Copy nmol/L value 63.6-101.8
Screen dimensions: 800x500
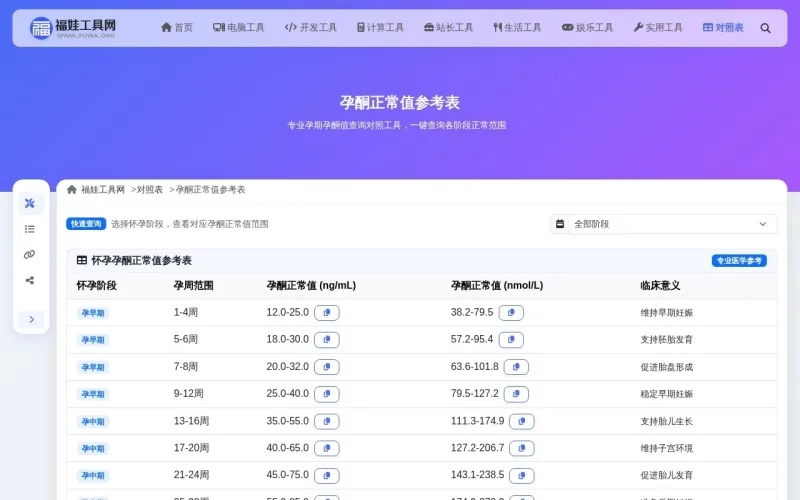pyautogui.click(x=516, y=367)
